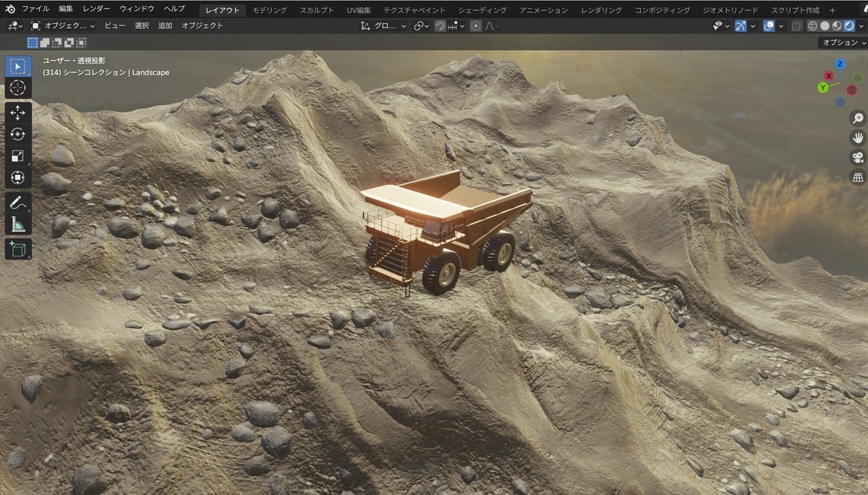Open the ウィンドウ menu

[137, 9]
